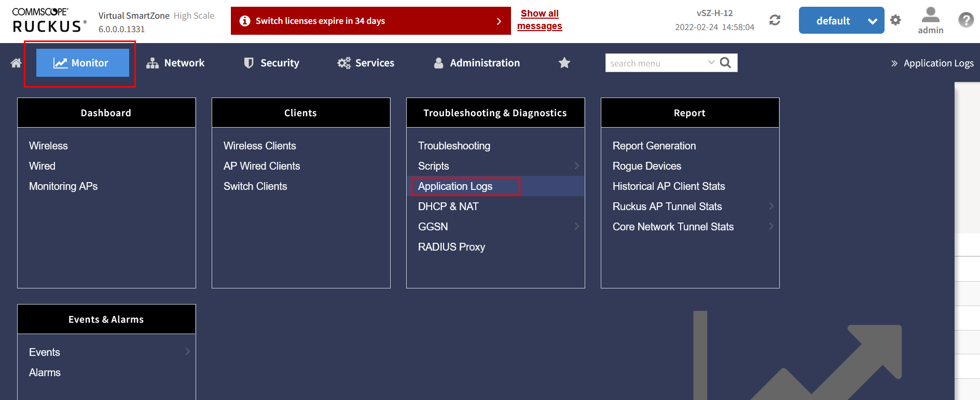Click the CommScope Ruckus logo
The width and height of the screenshot is (980, 400).
click(x=49, y=20)
